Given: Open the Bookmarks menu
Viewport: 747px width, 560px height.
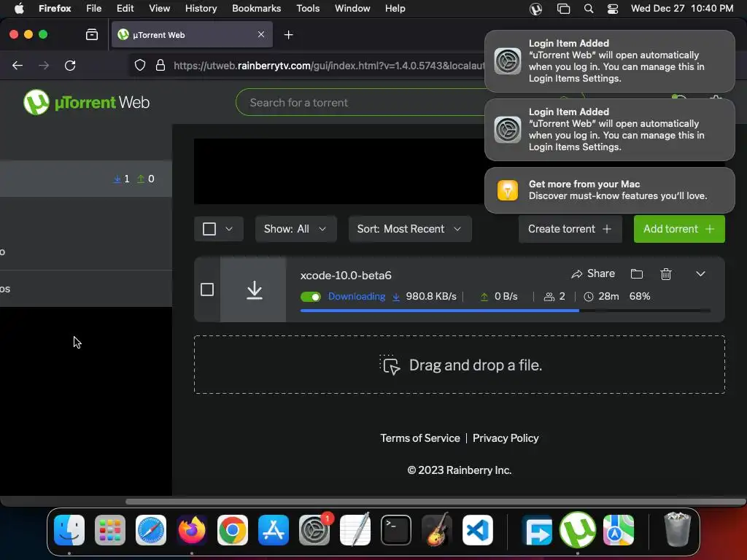Looking at the screenshot, I should [x=256, y=8].
